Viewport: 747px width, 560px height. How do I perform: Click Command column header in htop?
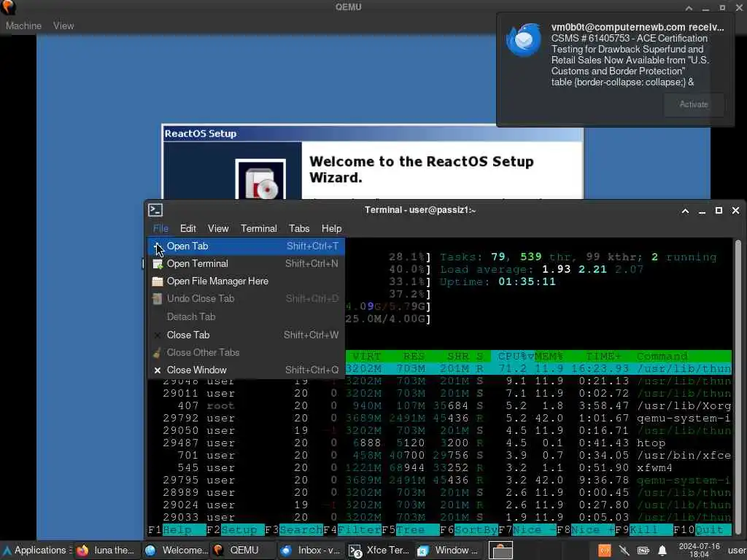click(662, 356)
